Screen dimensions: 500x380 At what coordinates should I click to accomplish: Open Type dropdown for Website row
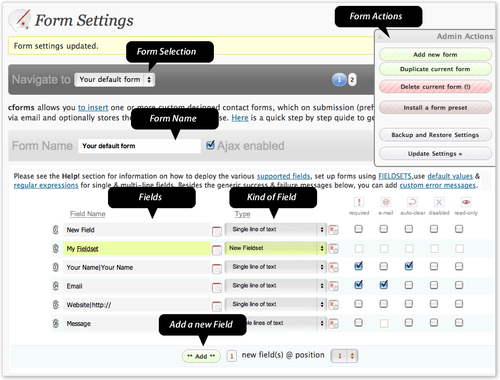[x=276, y=304]
